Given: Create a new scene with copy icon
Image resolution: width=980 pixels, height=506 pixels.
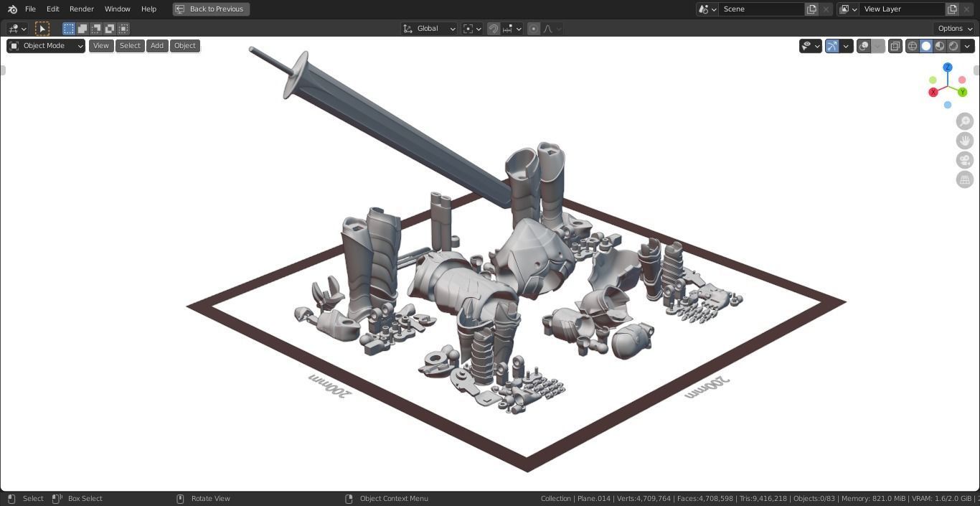Looking at the screenshot, I should [x=811, y=9].
